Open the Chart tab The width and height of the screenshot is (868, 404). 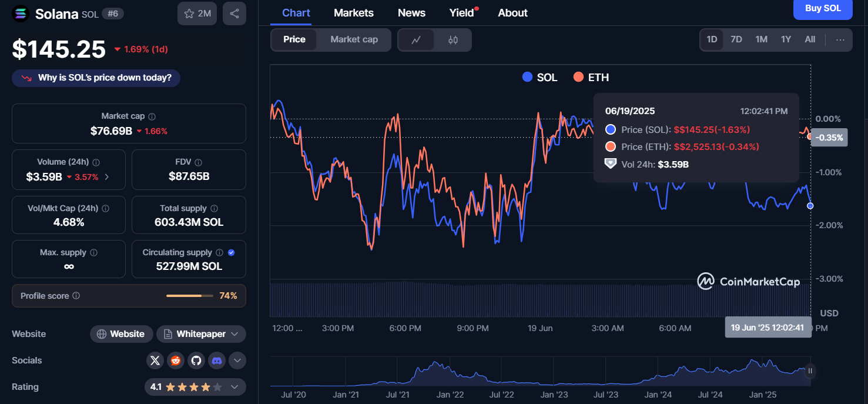click(x=296, y=12)
